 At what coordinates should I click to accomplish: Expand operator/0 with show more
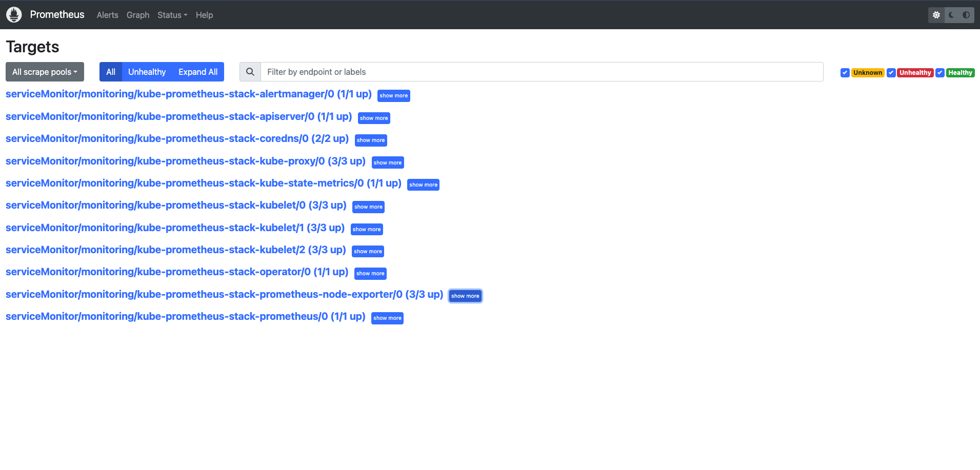click(x=370, y=274)
